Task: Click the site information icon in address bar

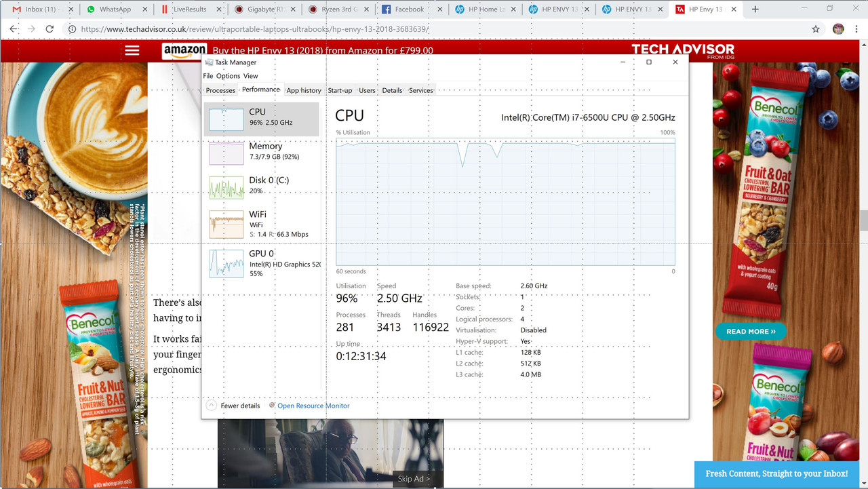Action: [72, 29]
